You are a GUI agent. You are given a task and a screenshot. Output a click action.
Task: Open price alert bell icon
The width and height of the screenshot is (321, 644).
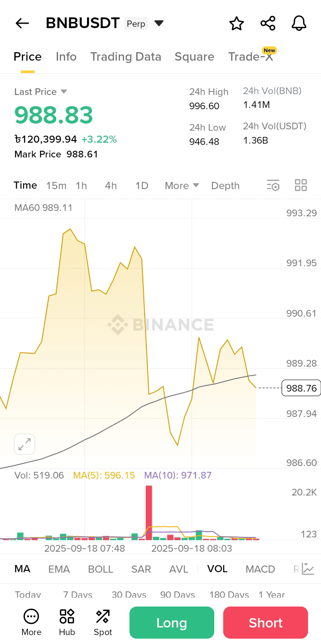click(x=299, y=23)
